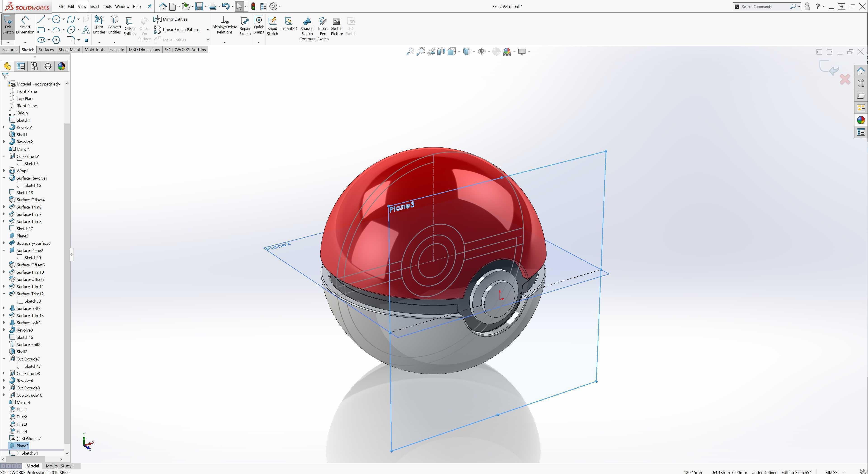Select the Corner Rectangle tool
This screenshot has height=474, width=868.
tap(41, 30)
